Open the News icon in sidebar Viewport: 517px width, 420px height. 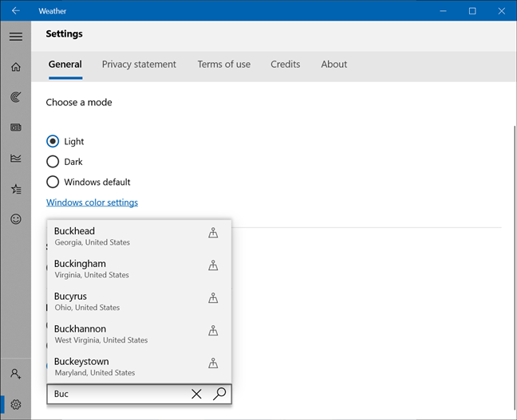point(15,128)
